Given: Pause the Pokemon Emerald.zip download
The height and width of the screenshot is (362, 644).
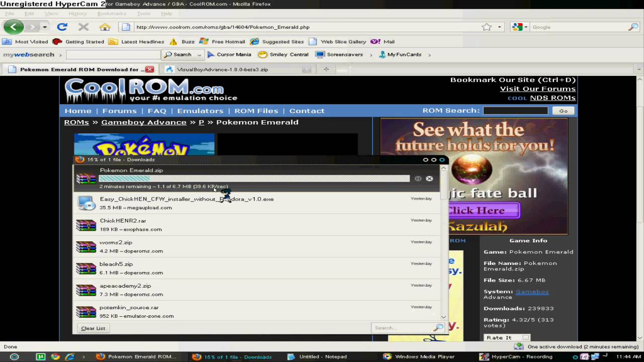Looking at the screenshot, I should coord(418,178).
